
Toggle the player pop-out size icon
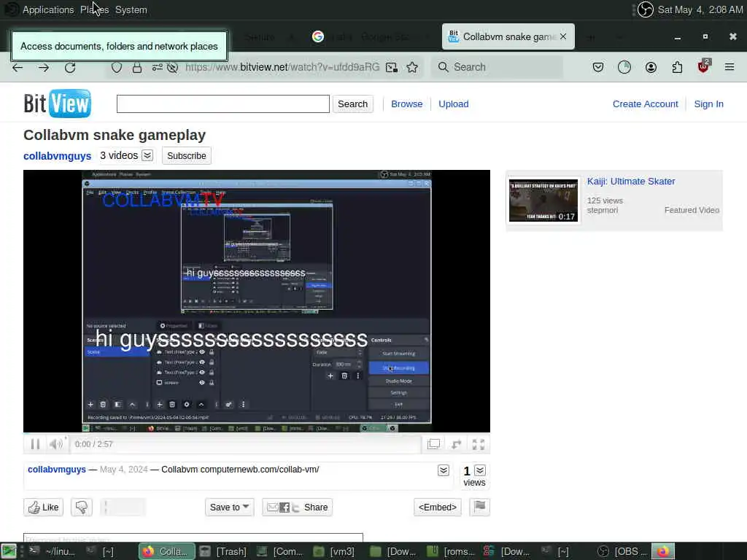(x=433, y=444)
